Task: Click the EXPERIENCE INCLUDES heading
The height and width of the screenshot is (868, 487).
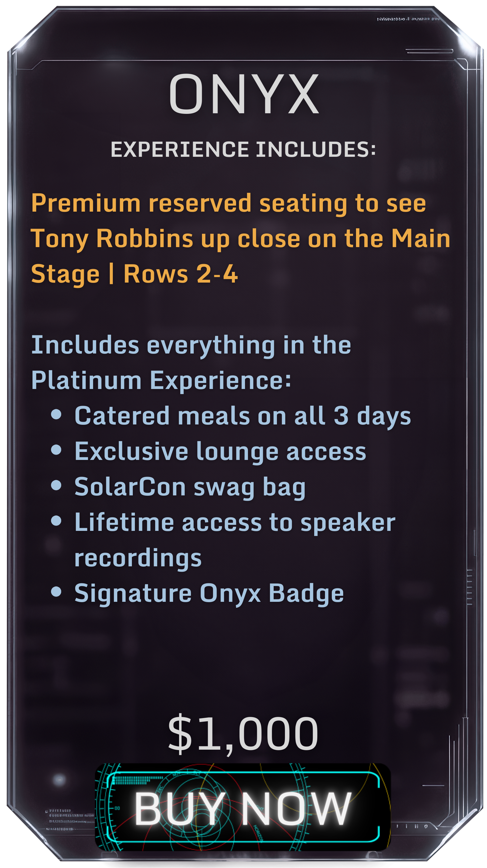Action: 243,149
